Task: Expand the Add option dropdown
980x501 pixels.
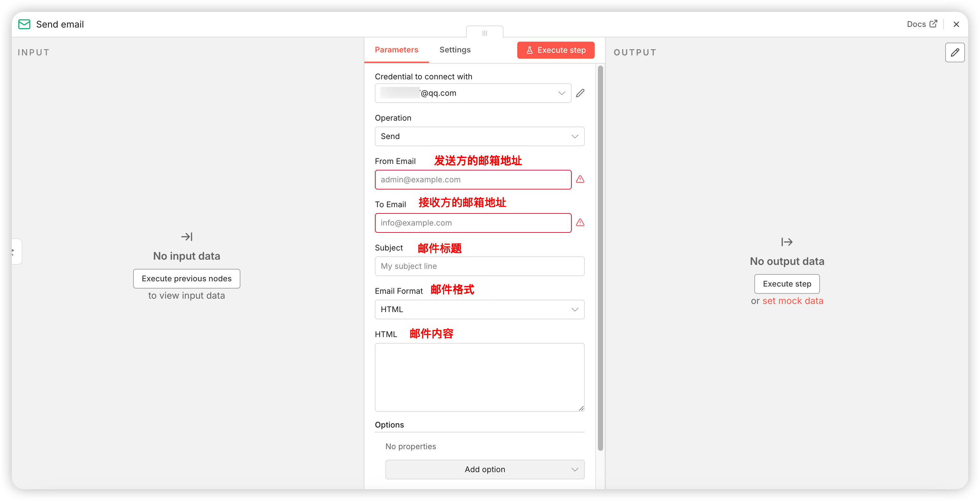Action: tap(485, 469)
